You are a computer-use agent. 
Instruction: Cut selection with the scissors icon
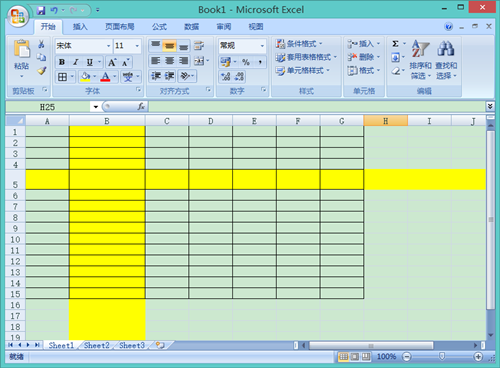click(41, 44)
